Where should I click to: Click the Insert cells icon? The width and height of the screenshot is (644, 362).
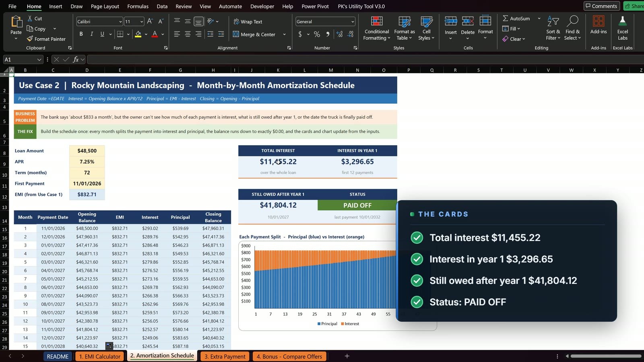point(450,21)
